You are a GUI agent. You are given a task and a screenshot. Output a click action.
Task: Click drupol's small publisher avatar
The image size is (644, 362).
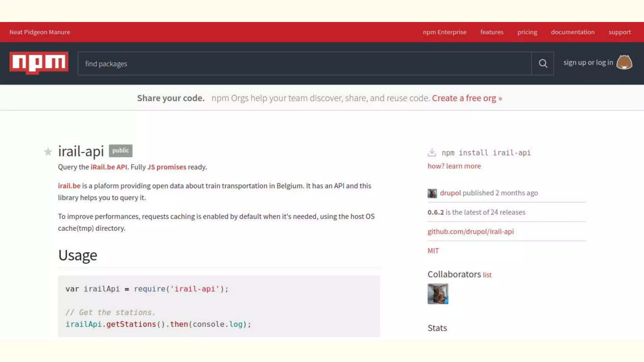point(432,193)
